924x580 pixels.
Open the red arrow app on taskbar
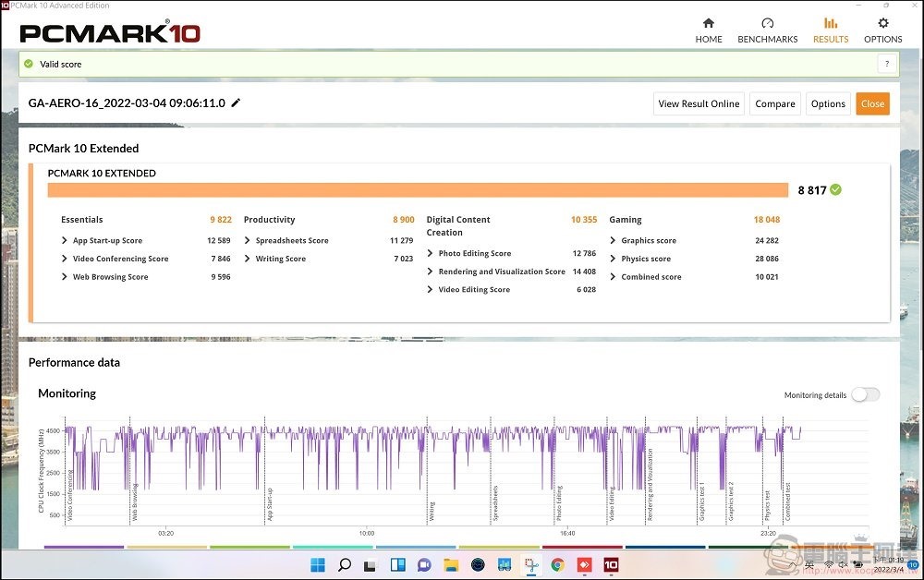584,565
